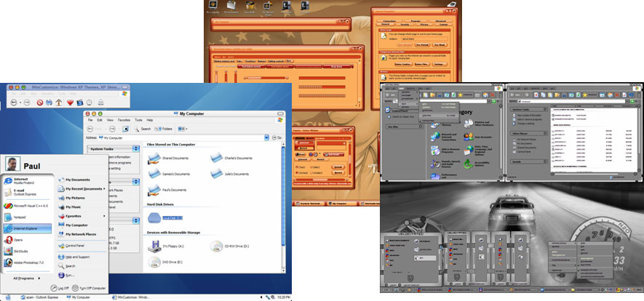
Task: Click the Stop icon in WinCustomize browser toolbar
Action: coord(40,103)
